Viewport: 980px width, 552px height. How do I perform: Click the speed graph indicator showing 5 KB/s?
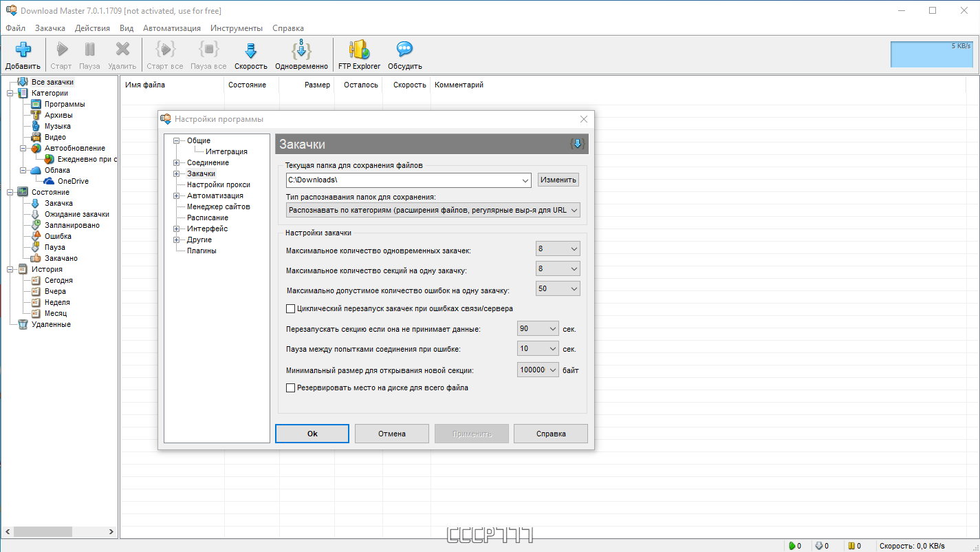pyautogui.click(x=932, y=54)
